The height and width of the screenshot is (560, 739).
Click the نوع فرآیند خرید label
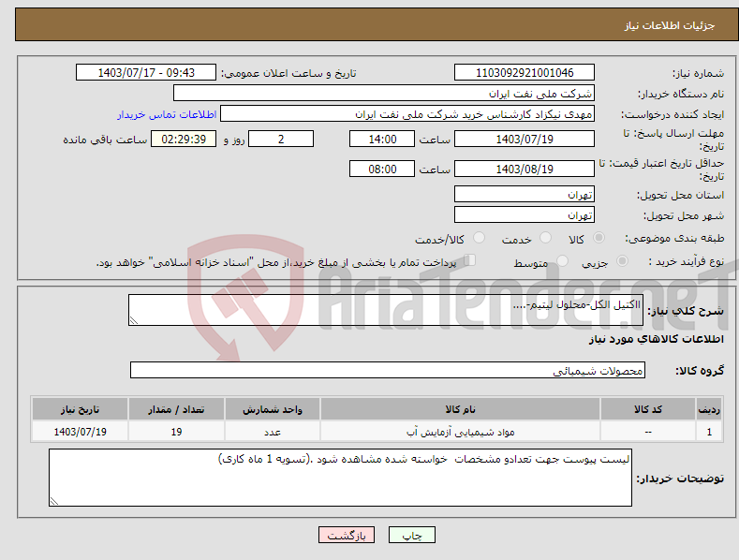click(x=687, y=261)
